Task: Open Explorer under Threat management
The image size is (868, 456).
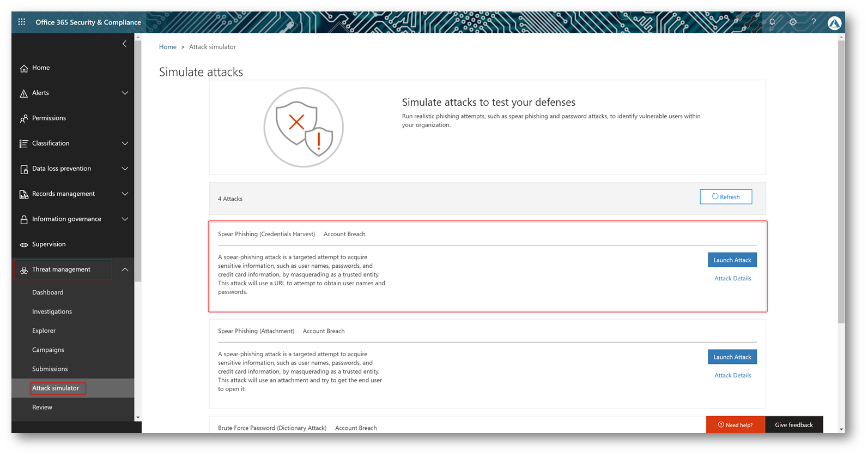Action: [44, 331]
